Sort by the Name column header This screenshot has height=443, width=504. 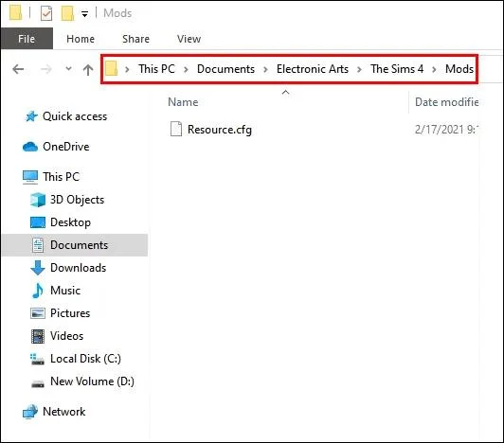pyautogui.click(x=183, y=102)
